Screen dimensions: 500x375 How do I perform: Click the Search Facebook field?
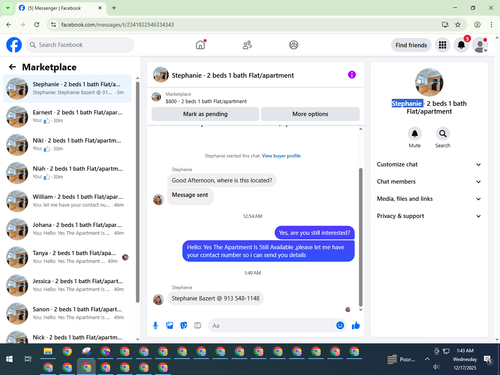pos(80,45)
